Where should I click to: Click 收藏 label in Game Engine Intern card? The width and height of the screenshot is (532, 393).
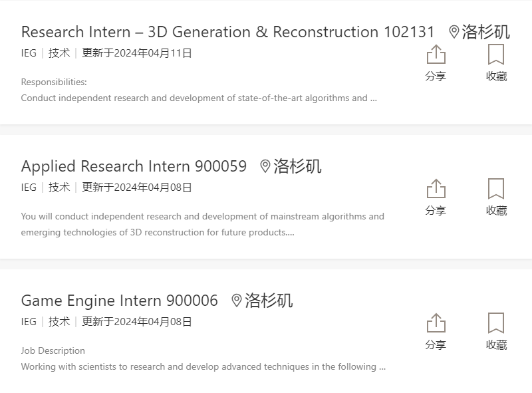point(496,345)
